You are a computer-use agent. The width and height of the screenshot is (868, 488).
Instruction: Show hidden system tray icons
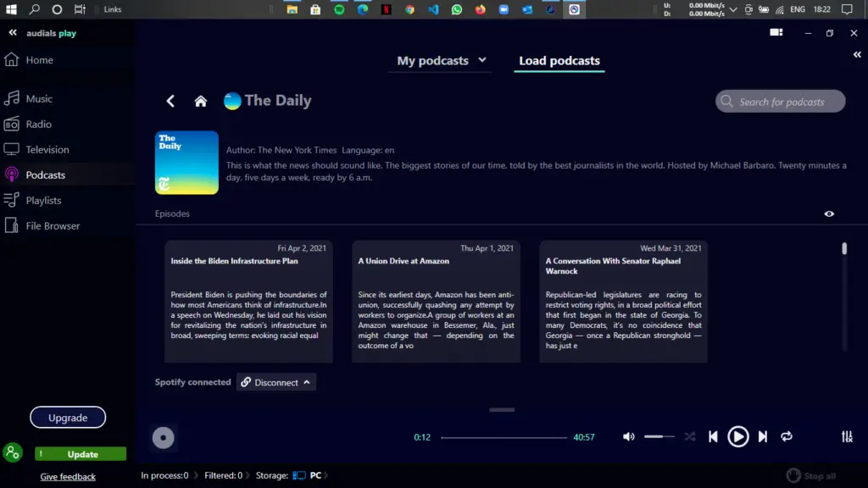pos(733,9)
